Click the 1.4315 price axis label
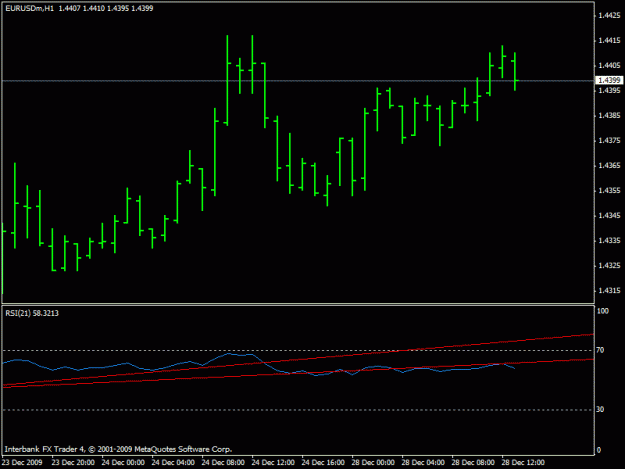Viewport: 625px width, 469px height. tap(609, 291)
